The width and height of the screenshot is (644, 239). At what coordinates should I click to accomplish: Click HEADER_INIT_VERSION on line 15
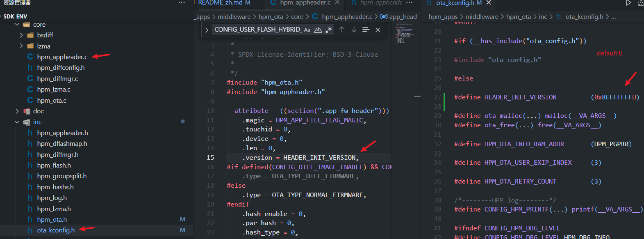(x=319, y=158)
